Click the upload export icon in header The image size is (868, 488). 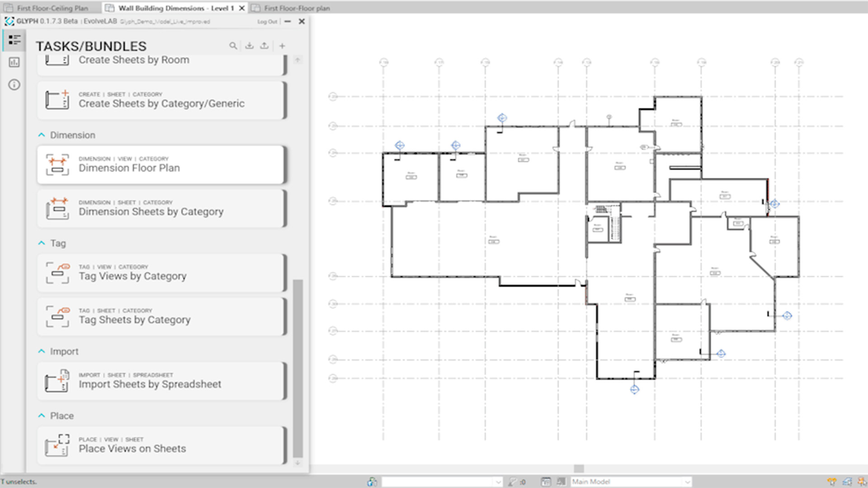point(264,46)
